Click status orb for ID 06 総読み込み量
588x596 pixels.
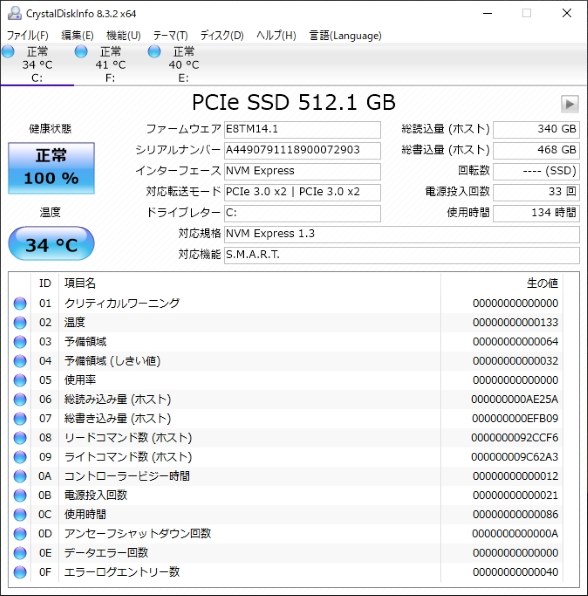pyautogui.click(x=20, y=399)
